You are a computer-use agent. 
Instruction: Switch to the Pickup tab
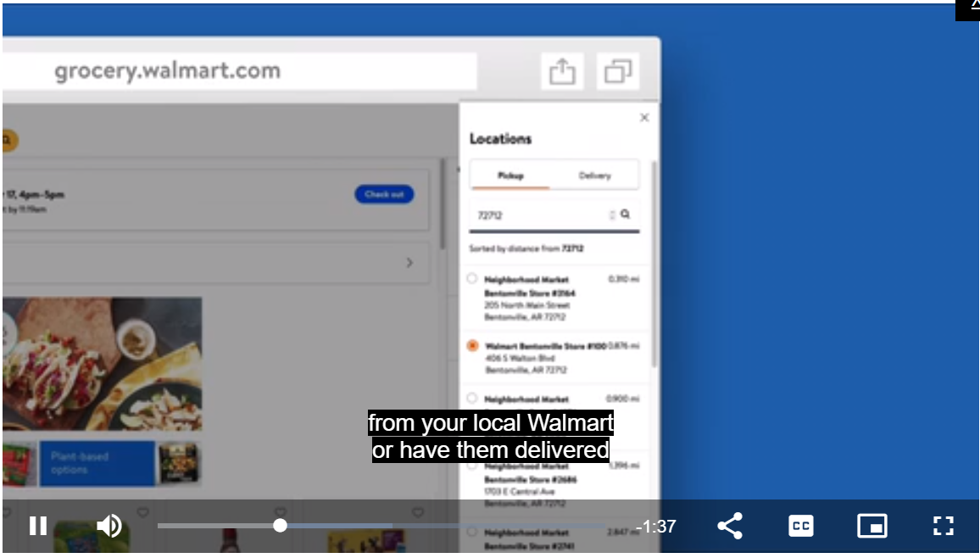coord(510,176)
